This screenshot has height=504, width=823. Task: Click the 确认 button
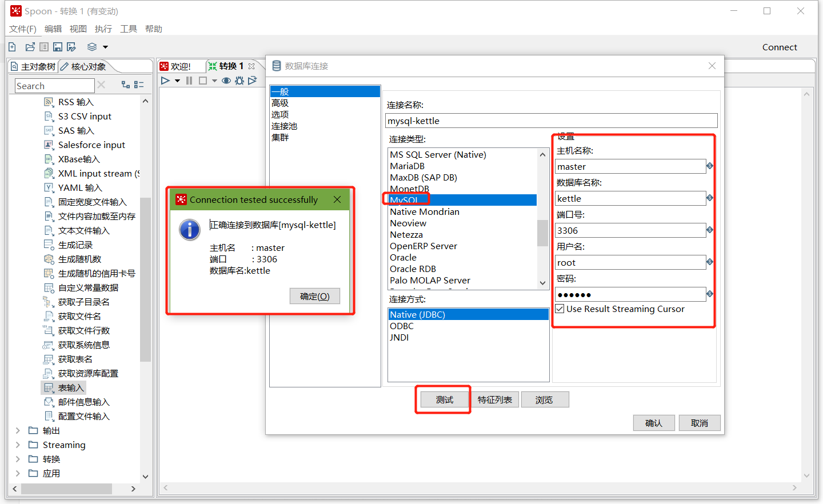[654, 423]
